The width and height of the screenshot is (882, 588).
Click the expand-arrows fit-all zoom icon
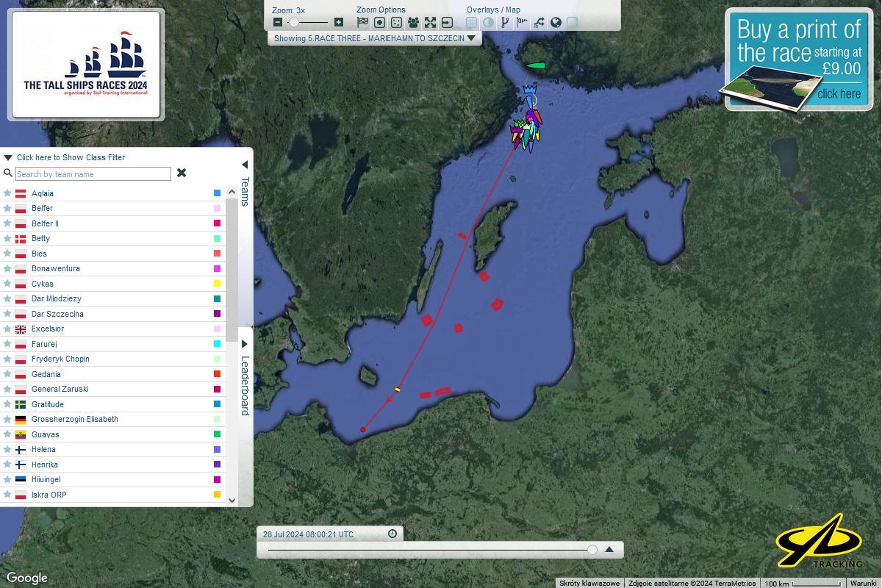point(430,23)
